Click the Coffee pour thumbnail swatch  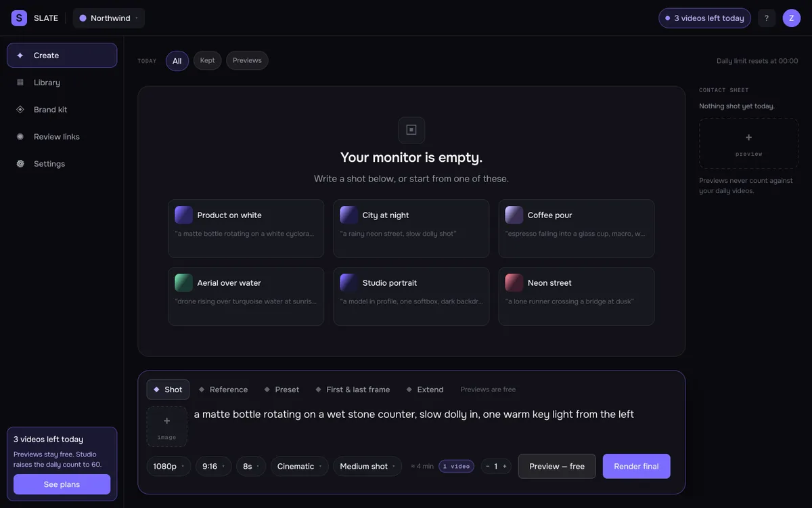pyautogui.click(x=514, y=215)
